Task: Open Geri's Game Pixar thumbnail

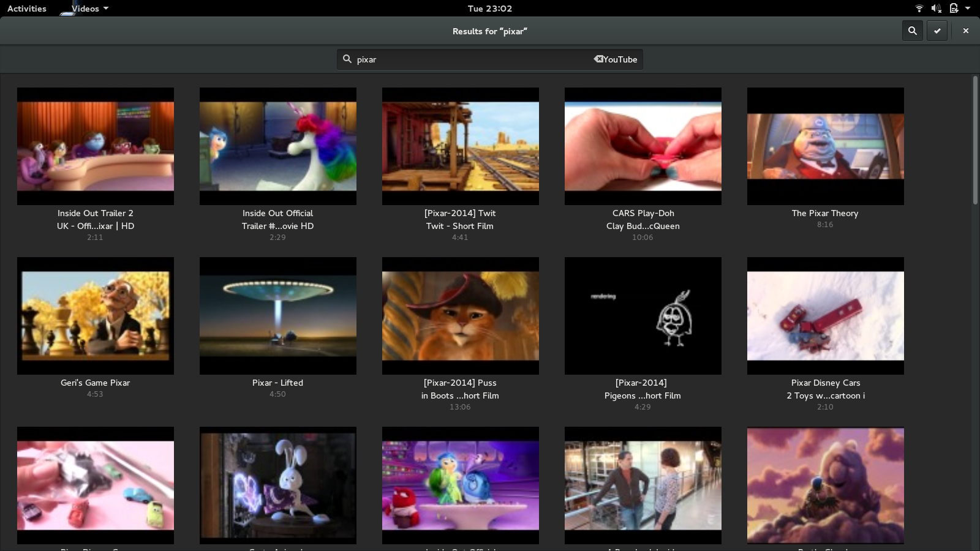Action: [96, 316]
